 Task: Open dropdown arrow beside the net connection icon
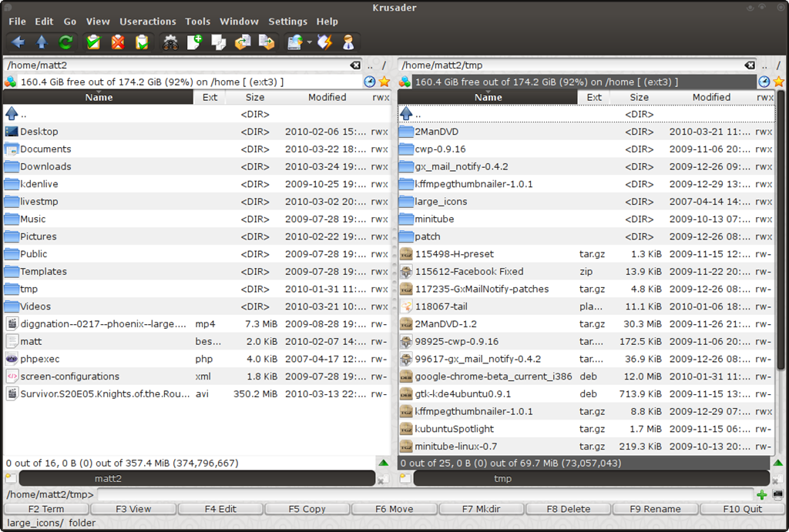click(x=310, y=42)
